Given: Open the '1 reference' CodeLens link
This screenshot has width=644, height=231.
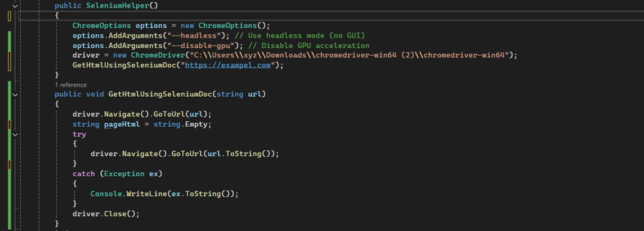Looking at the screenshot, I should 71,85.
